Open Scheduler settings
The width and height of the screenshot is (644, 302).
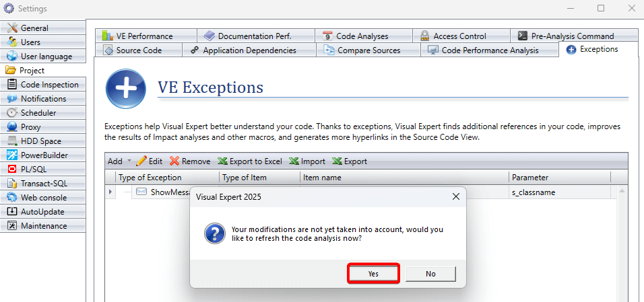[42, 113]
